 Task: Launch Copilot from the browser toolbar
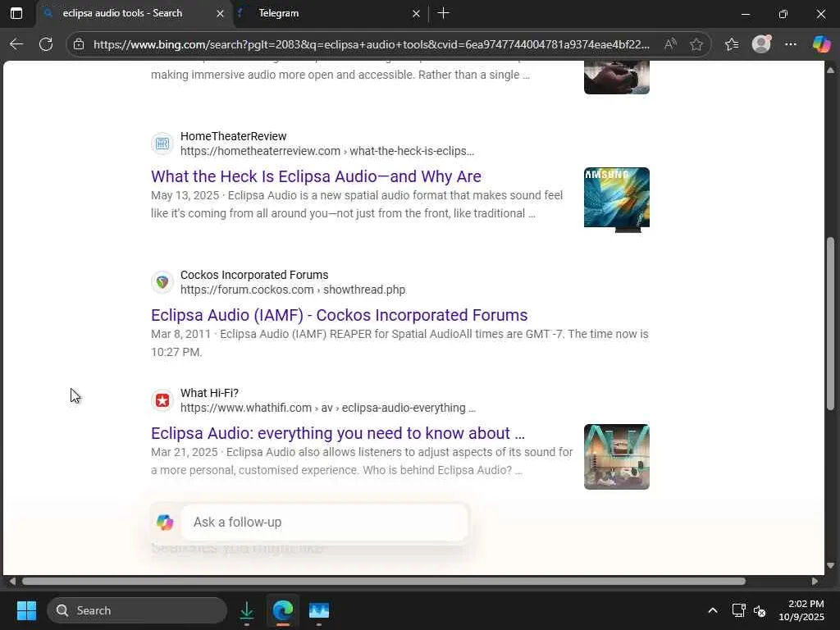point(821,44)
